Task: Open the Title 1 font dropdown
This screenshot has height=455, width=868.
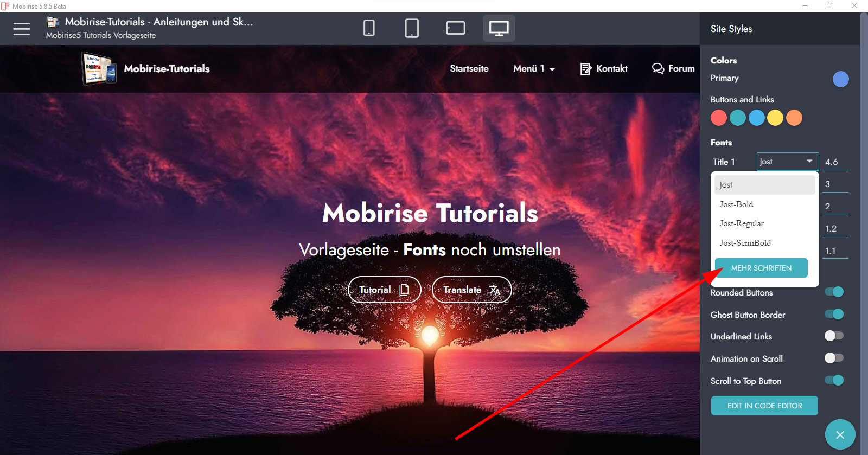Action: pyautogui.click(x=788, y=162)
